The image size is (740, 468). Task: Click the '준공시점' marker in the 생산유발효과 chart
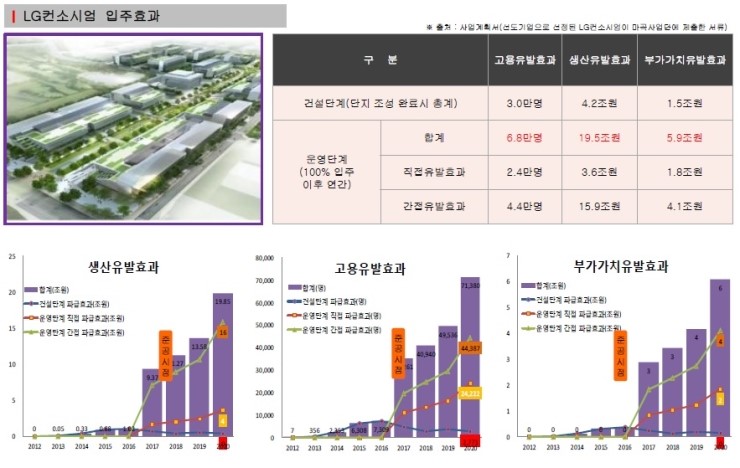166,356
